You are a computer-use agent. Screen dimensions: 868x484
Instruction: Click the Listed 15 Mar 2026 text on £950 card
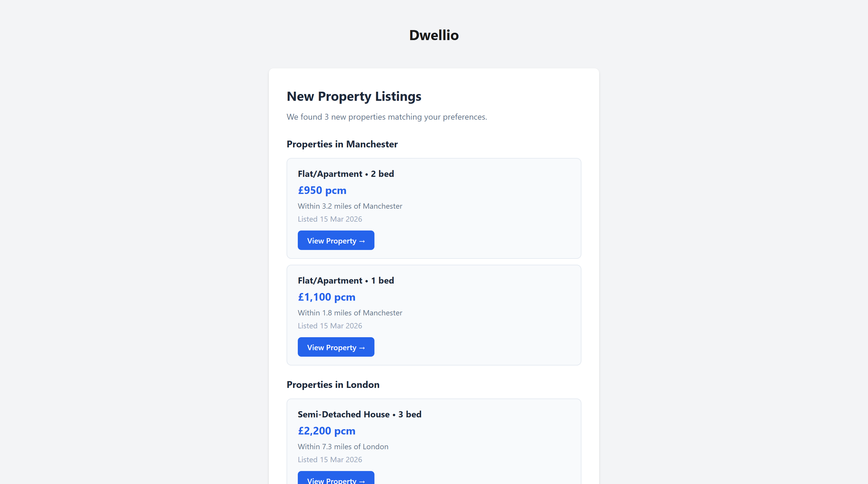330,219
